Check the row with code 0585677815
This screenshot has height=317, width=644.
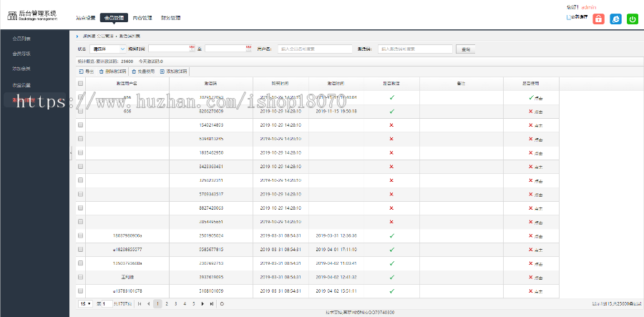coord(80,249)
